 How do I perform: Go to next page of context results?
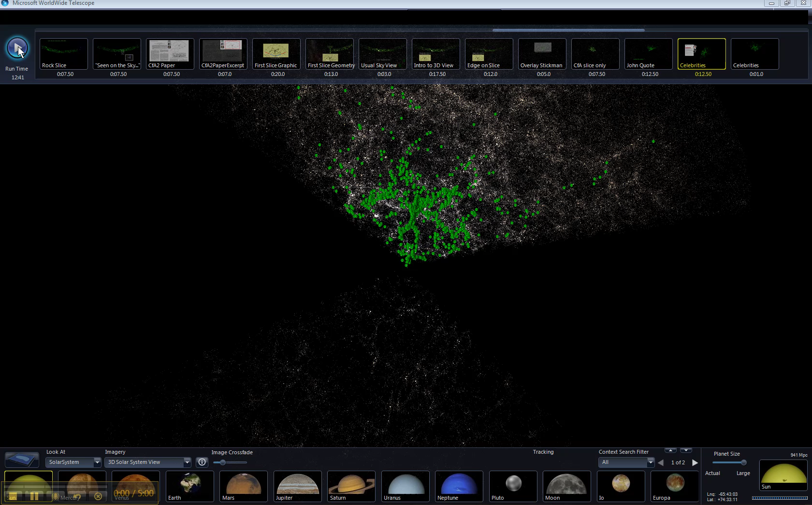(x=695, y=462)
